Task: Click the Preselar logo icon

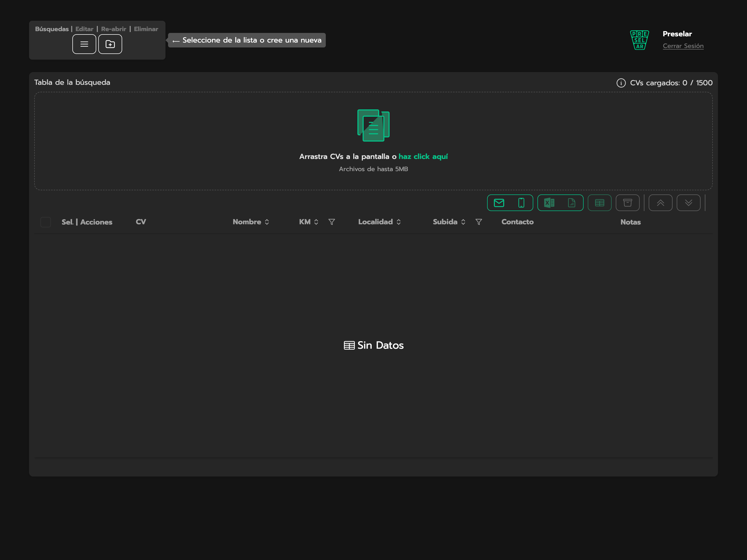Action: (x=640, y=40)
